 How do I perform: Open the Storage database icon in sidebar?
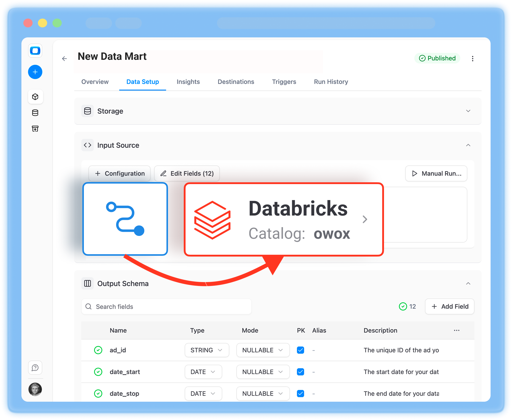tap(35, 113)
